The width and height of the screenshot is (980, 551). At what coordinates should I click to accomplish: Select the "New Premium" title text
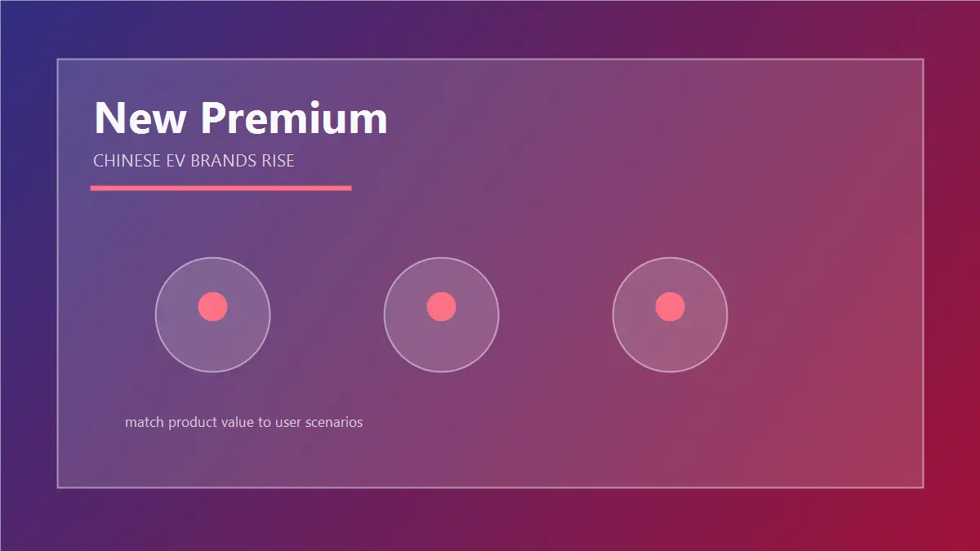tap(241, 118)
